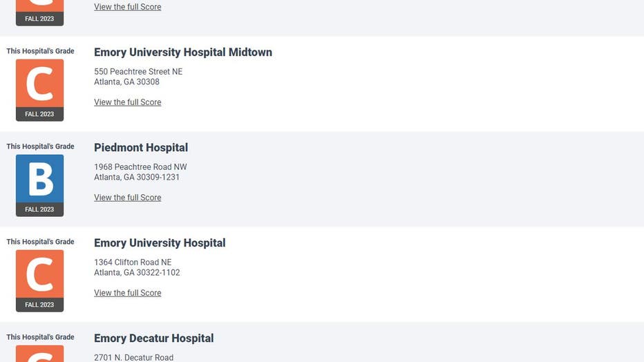The width and height of the screenshot is (644, 362).
Task: Select the Emory University Hospital Midtown heading
Action: [183, 52]
